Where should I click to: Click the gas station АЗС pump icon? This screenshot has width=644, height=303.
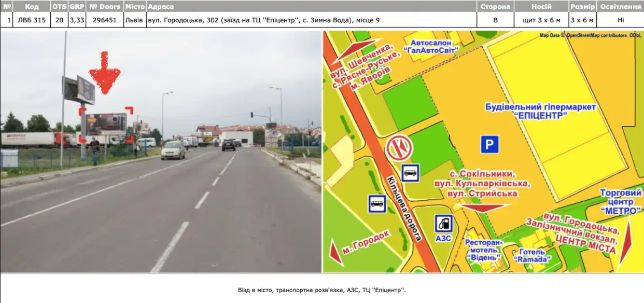click(x=443, y=224)
